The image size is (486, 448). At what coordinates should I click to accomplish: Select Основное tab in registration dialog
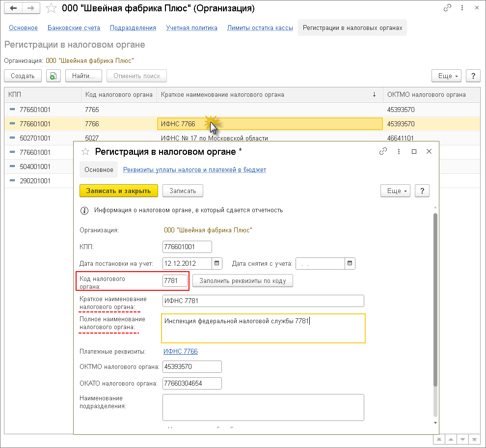[x=99, y=169]
